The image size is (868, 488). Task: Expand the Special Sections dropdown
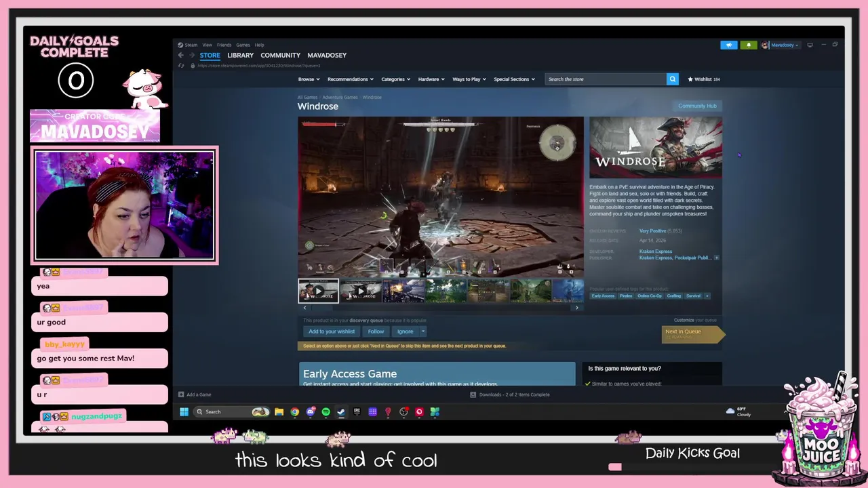click(x=514, y=79)
